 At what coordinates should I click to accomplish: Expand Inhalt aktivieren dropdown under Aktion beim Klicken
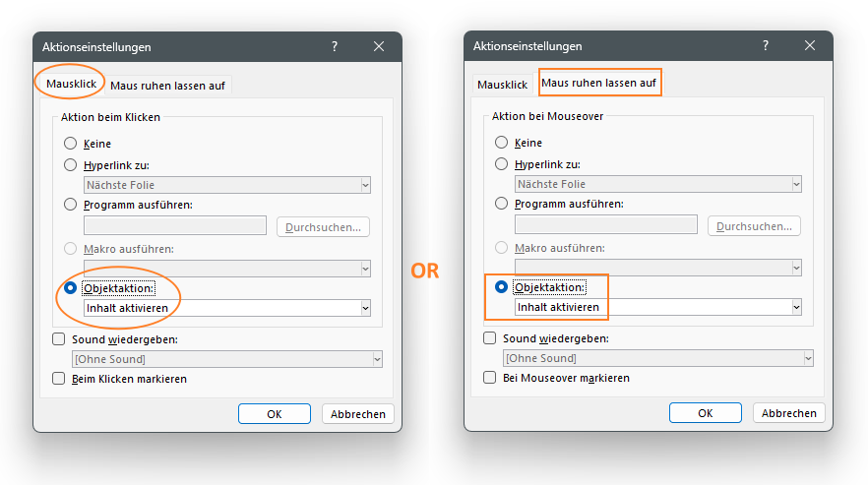tap(365, 308)
